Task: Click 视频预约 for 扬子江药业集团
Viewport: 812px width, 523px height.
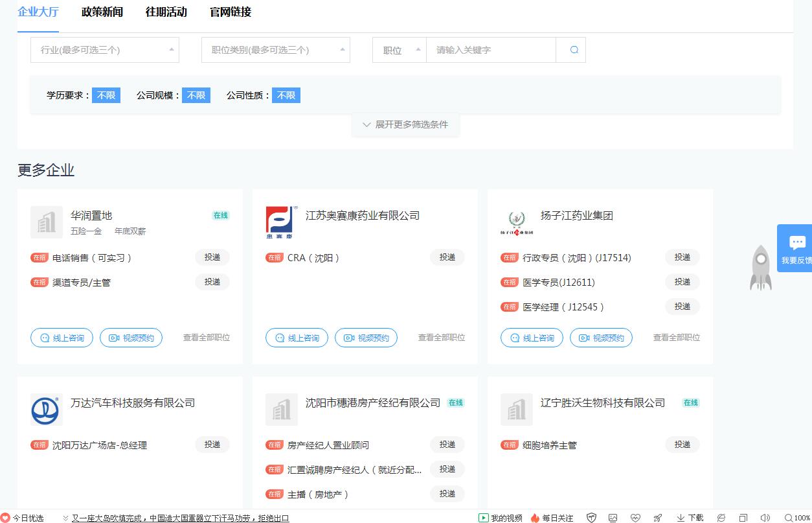Action: tap(601, 338)
